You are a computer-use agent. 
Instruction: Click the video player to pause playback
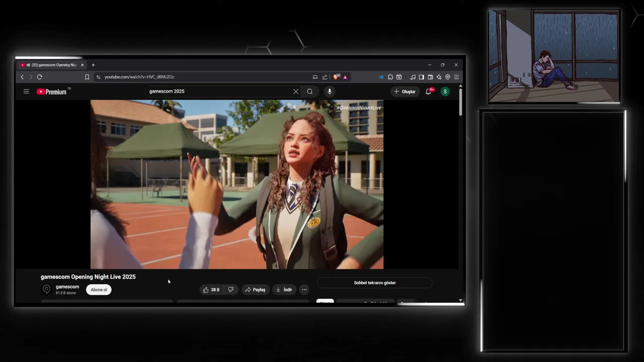237,185
